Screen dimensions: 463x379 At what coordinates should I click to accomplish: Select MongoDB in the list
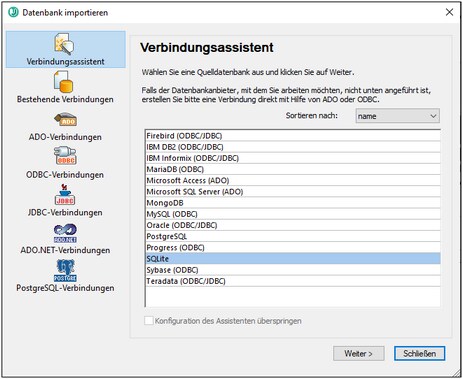click(293, 203)
